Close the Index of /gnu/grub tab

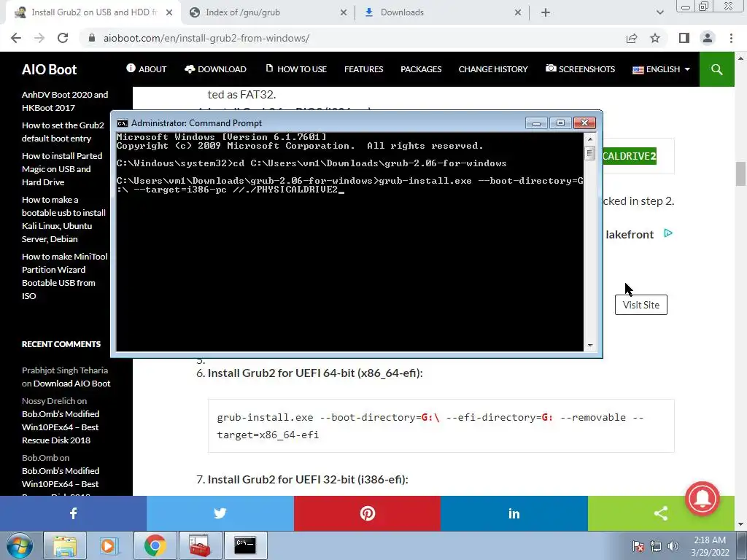pyautogui.click(x=344, y=13)
